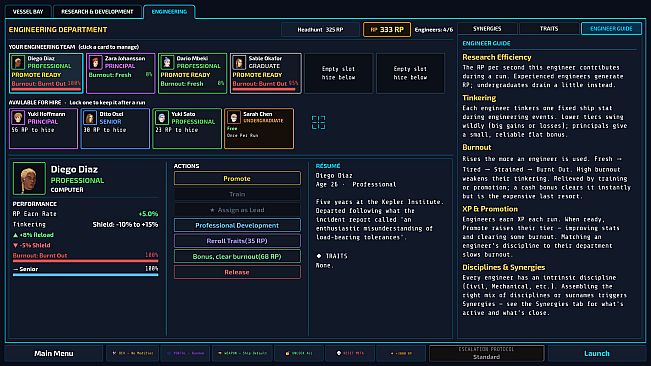This screenshot has width=651, height=366.
Task: Click the PORTAL Random bottom button
Action: click(186, 353)
